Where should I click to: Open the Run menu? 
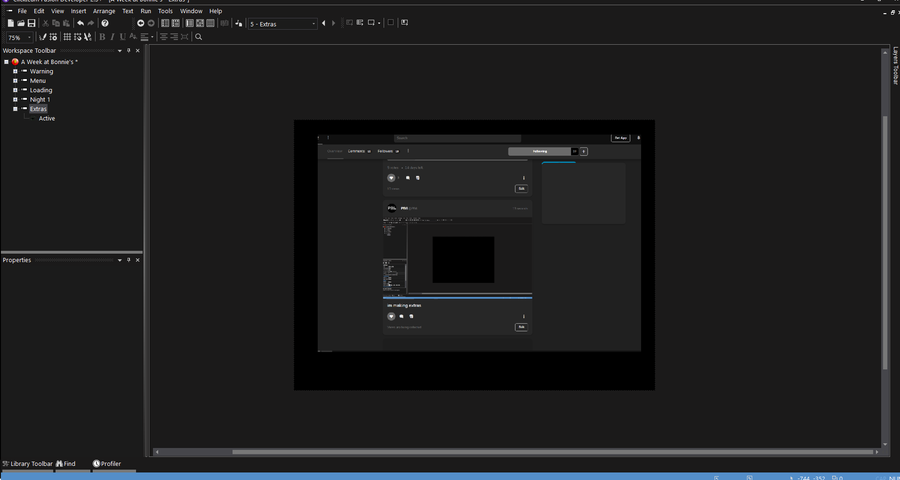146,11
